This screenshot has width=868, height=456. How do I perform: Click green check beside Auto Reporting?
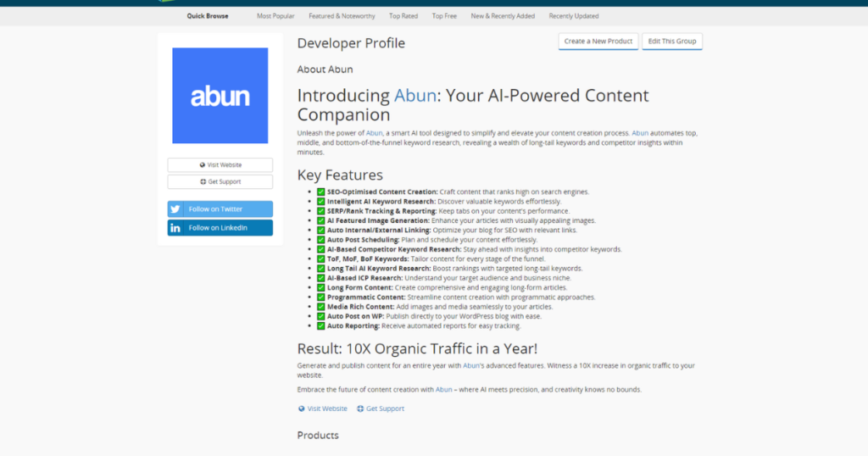[x=320, y=326]
